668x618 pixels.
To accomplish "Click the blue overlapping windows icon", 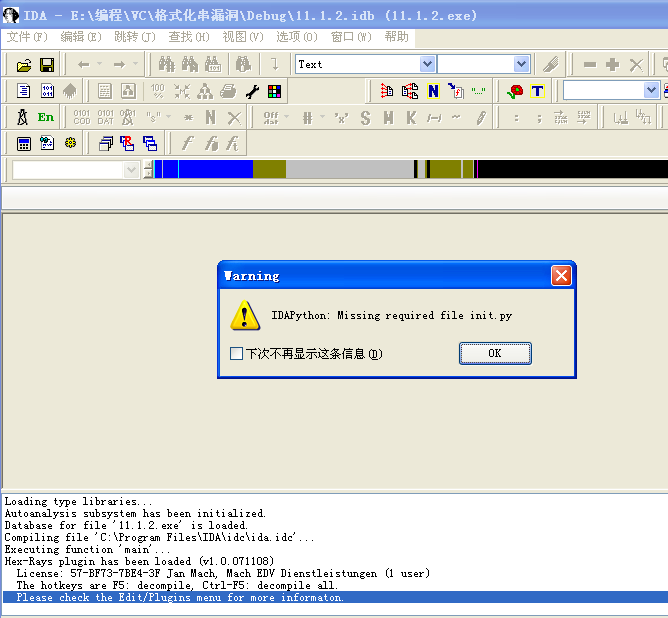I will [150, 144].
